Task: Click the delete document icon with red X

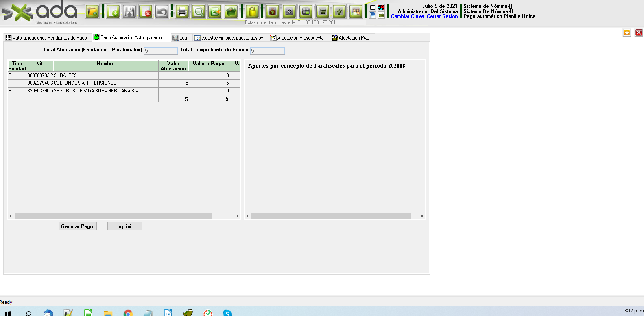Action: 146,11
